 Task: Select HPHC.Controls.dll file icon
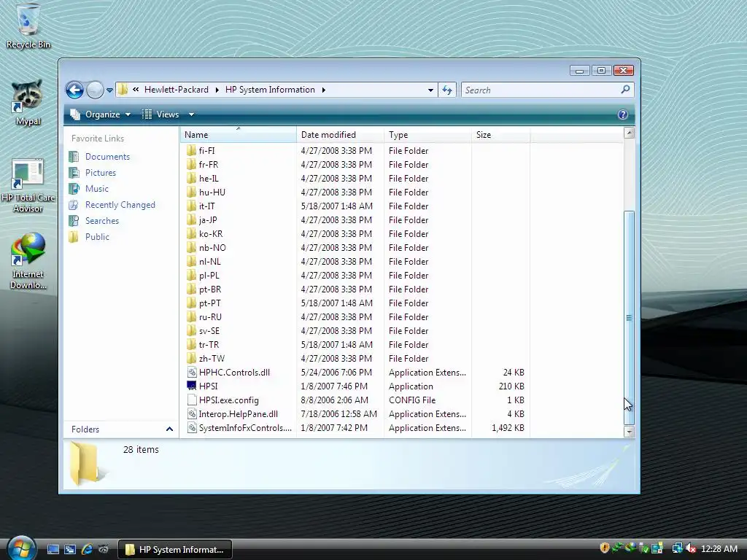pyautogui.click(x=192, y=373)
